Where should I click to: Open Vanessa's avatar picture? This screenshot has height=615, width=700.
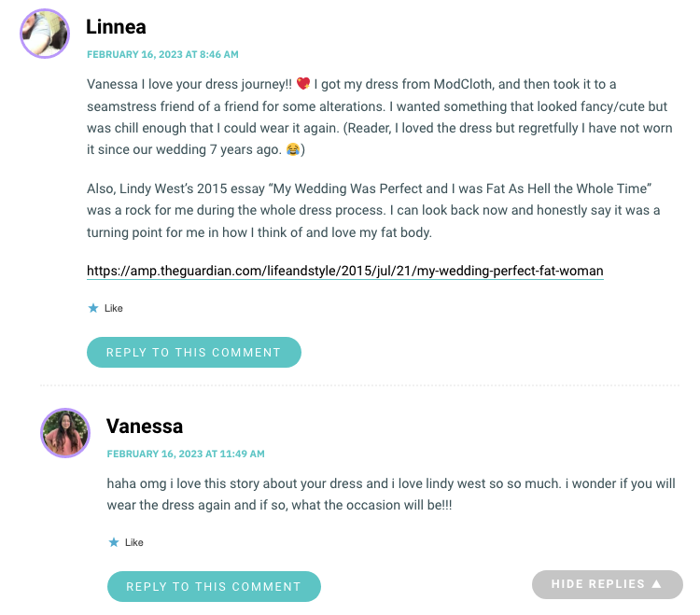pyautogui.click(x=65, y=433)
